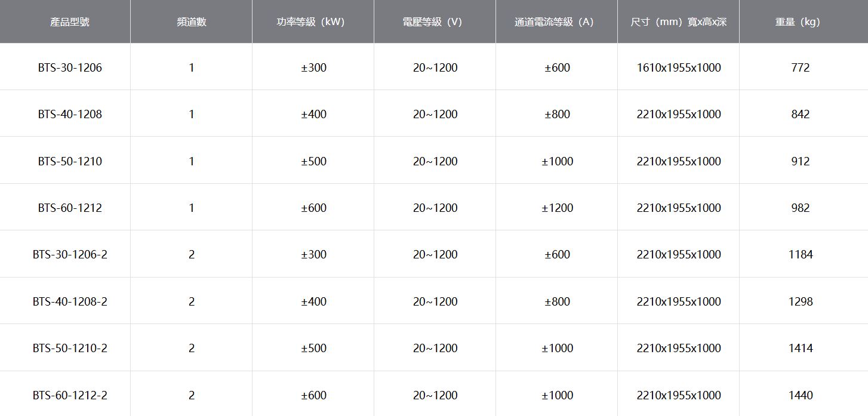Select the BTS-50-1210-2 product model
The image size is (868, 416).
(70, 348)
